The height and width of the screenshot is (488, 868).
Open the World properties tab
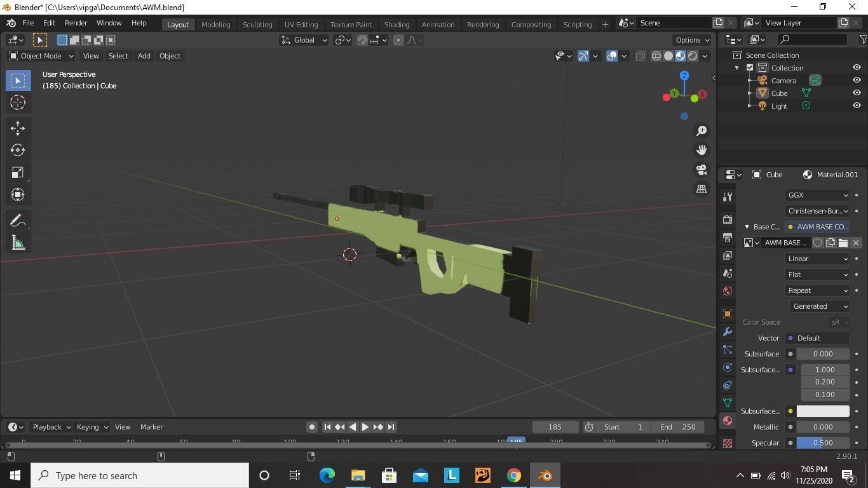coord(728,291)
